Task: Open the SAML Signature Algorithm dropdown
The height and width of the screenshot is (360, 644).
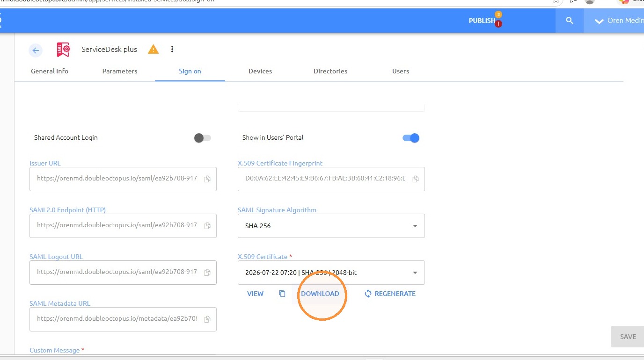Action: coord(331,226)
